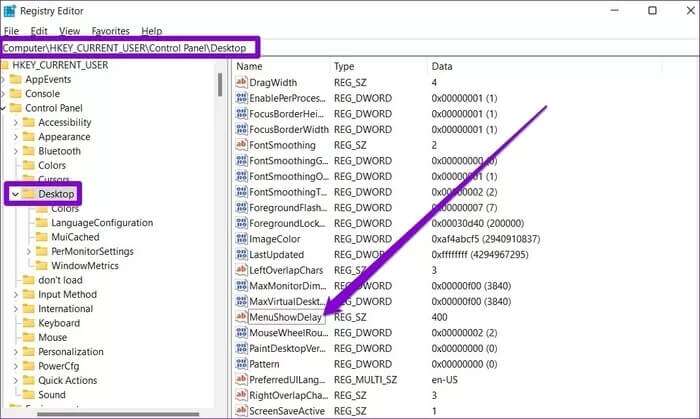700x419 pixels.
Task: Select the ForegroundFlash... value name
Action: [288, 207]
